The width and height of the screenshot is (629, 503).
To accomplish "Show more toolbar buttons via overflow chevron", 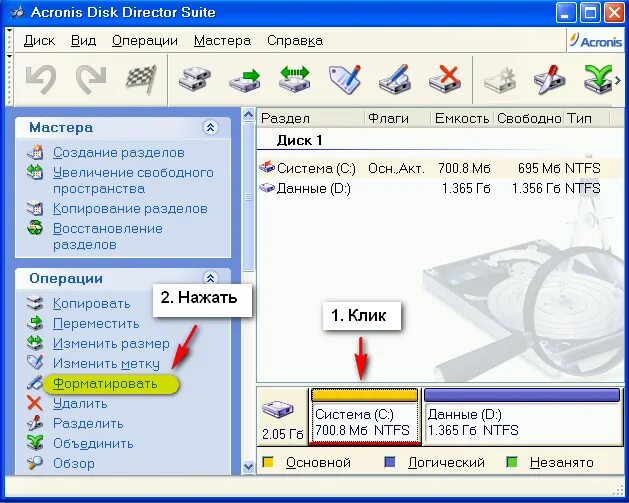I will [x=618, y=81].
